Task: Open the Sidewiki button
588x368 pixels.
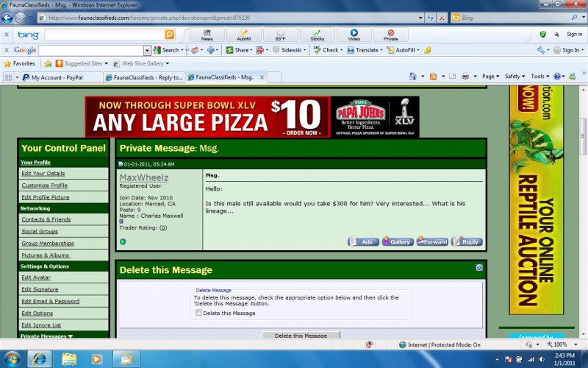Action: [287, 50]
